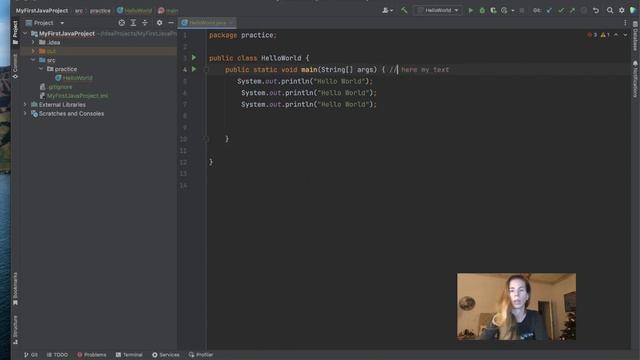This screenshot has width=640, height=360.
Task: Click the run gutter arrow beside class HelloWorld
Action: coord(194,58)
